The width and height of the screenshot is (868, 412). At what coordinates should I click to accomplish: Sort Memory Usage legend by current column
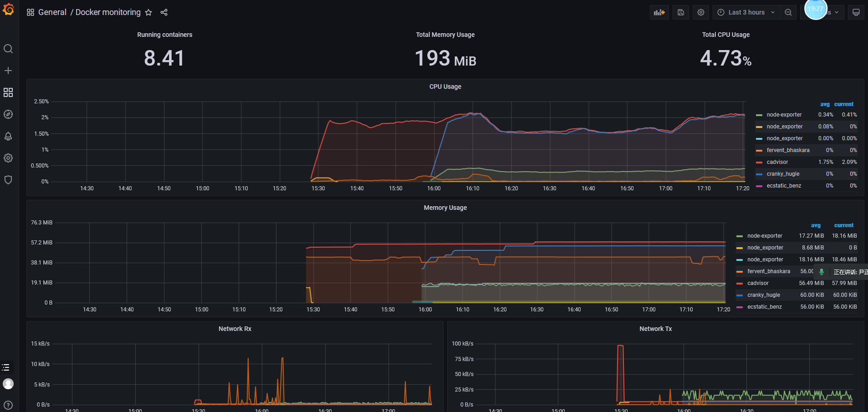844,225
